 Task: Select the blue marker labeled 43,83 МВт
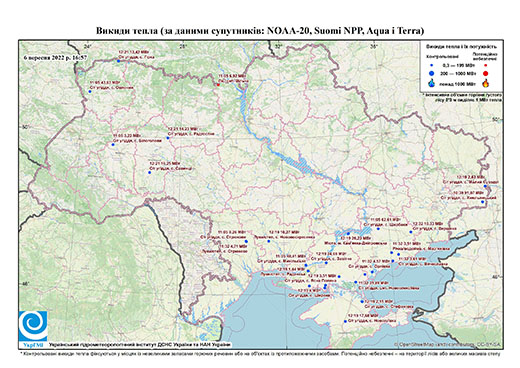(90, 91)
